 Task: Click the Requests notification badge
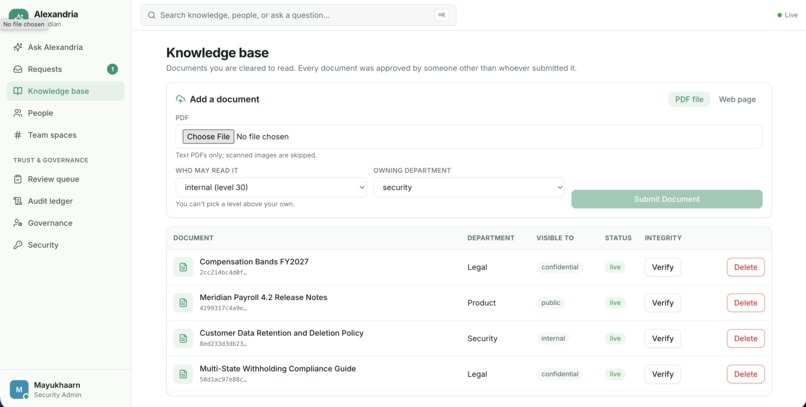point(112,69)
